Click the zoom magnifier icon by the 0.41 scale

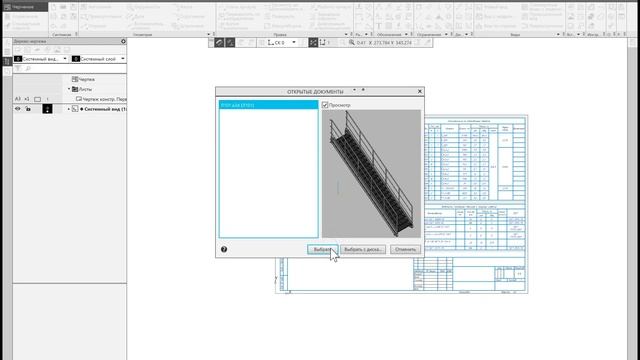(351, 42)
